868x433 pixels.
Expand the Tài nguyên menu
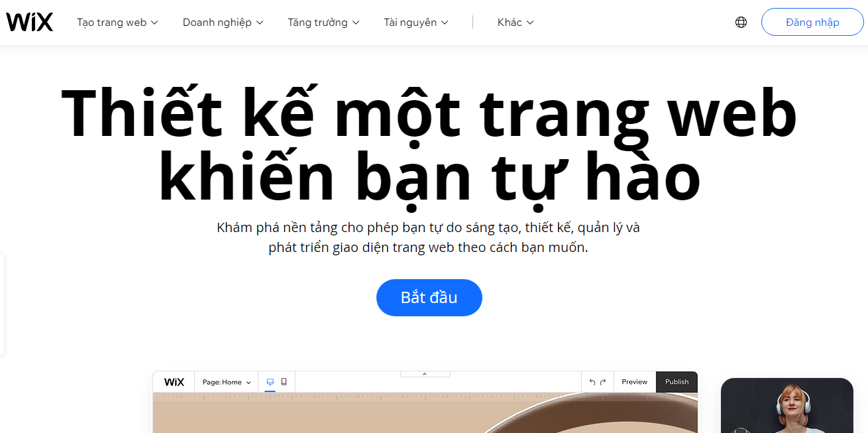pos(416,22)
